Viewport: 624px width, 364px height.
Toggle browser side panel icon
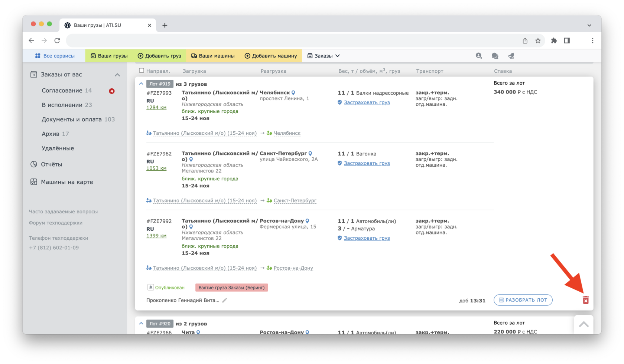point(567,40)
